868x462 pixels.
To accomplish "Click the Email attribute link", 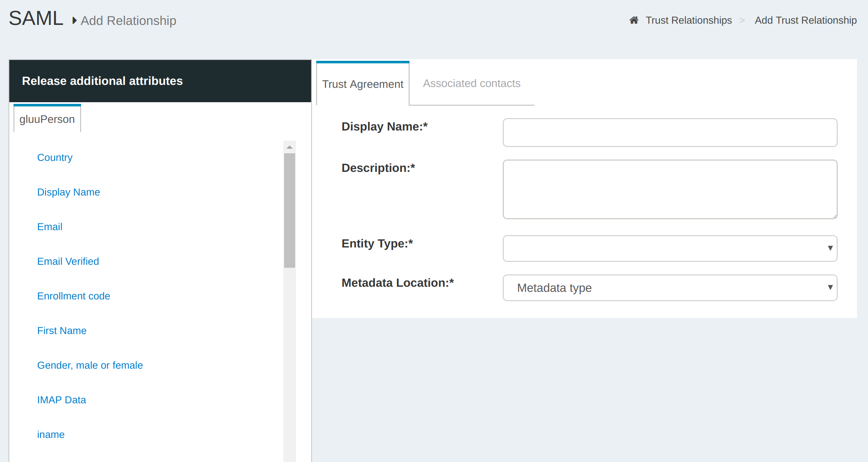I will [x=50, y=227].
